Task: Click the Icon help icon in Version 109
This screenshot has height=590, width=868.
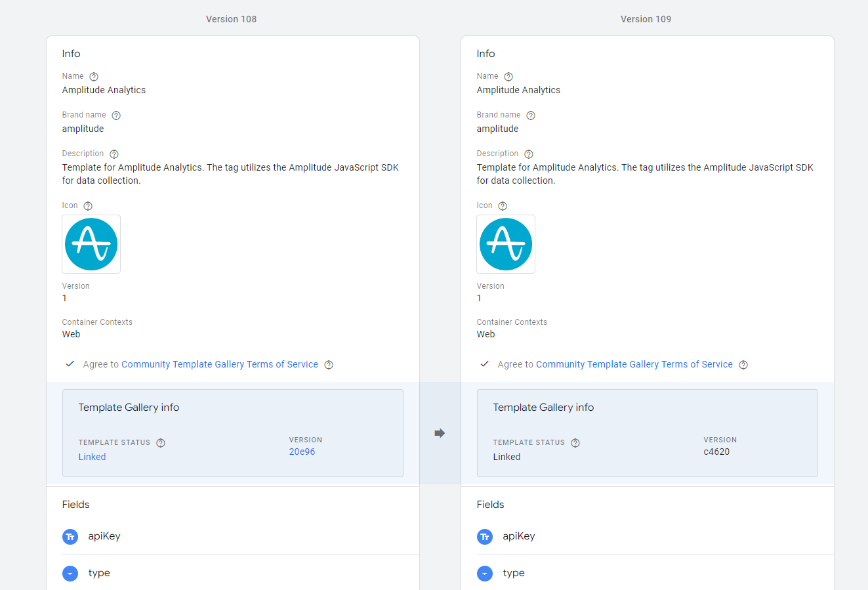Action: pos(503,206)
